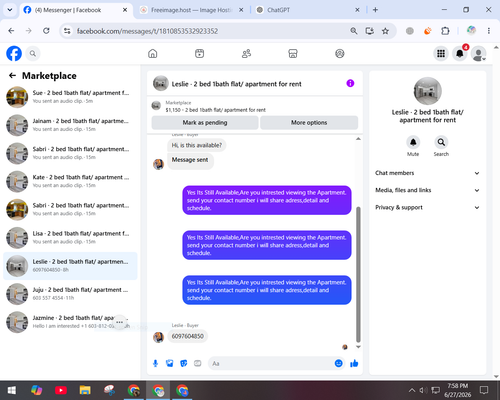Viewport: 500px width, 400px height.
Task: Open Jazmine's 2 bed flat conversation
Action: point(70,322)
